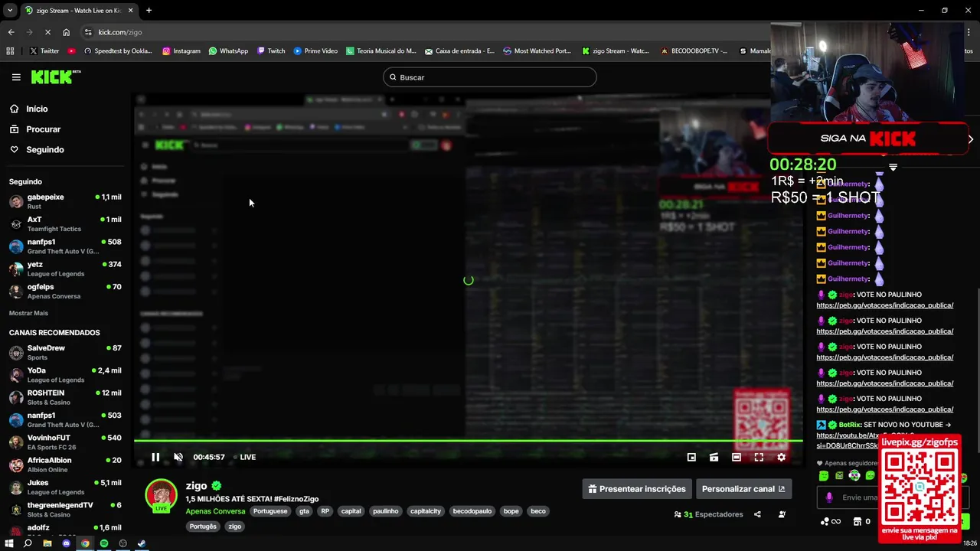Viewport: 980px width, 551px height.
Task: Open the tab search dropdown arrow
Action: point(9,11)
